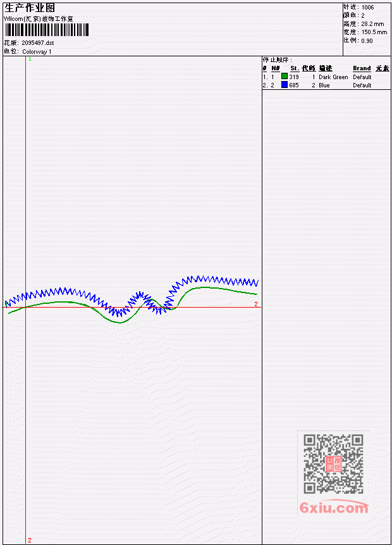Click the 'Dark Green' description text
Viewport: 392px width, 545px height.
point(333,77)
